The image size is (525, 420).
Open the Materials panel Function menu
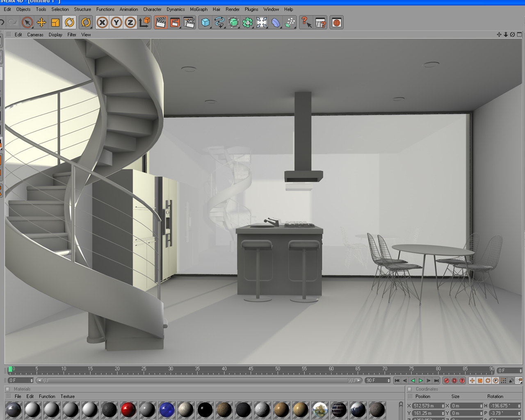pos(47,397)
